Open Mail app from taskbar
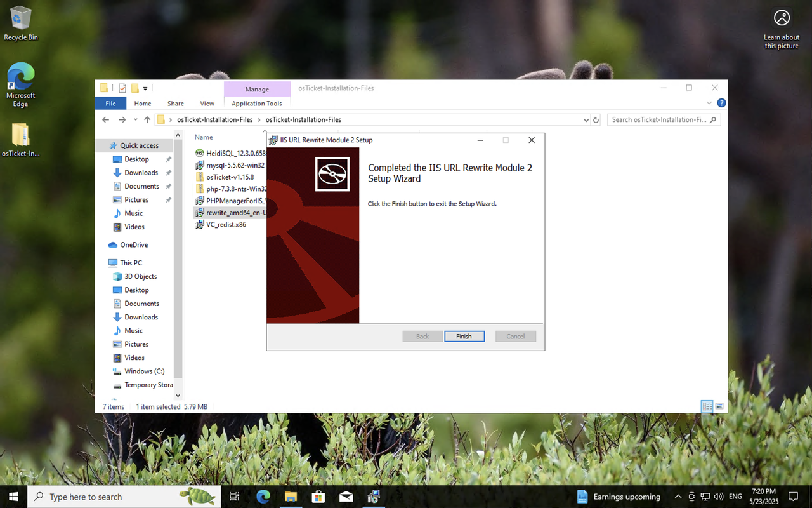 click(346, 497)
